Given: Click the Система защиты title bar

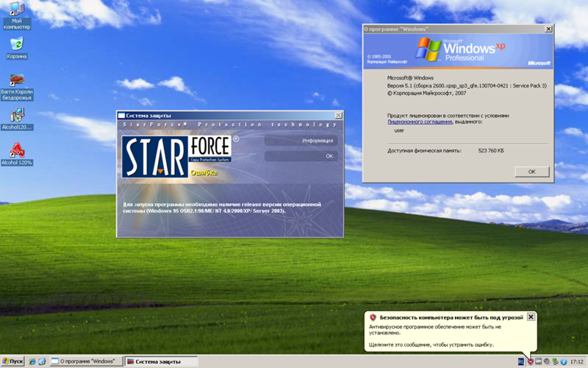Looking at the screenshot, I should 230,116.
